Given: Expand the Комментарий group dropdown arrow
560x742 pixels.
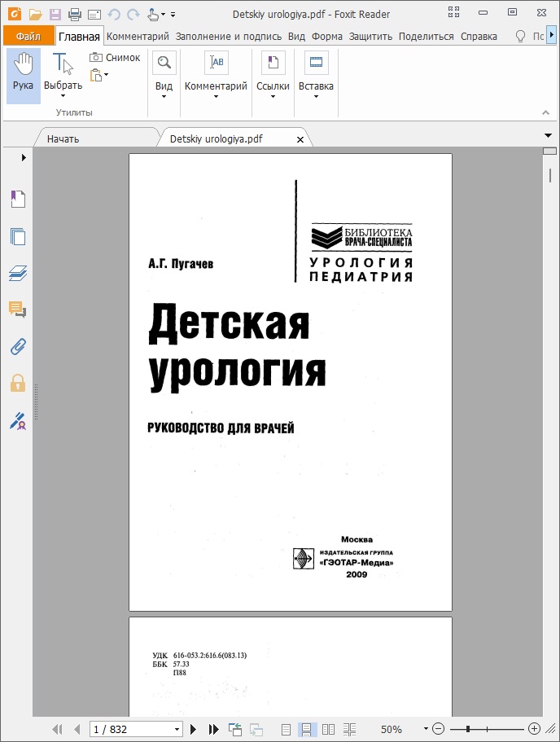Looking at the screenshot, I should coord(217,97).
